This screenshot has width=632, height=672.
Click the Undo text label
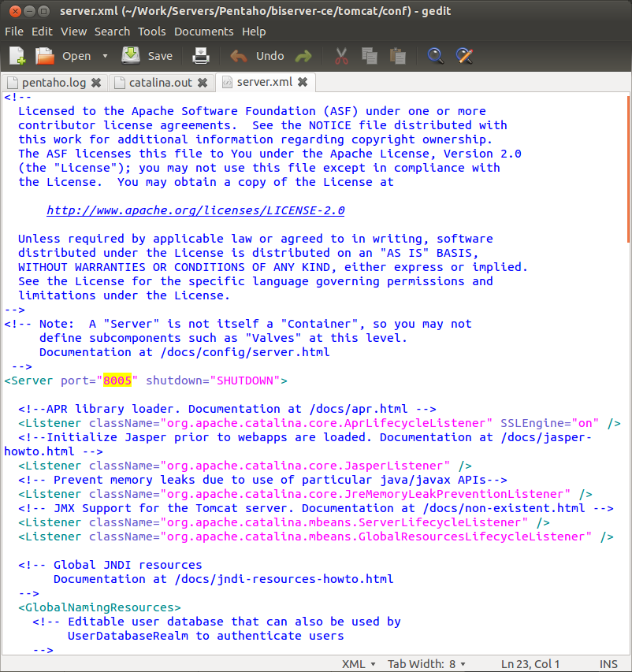[270, 56]
